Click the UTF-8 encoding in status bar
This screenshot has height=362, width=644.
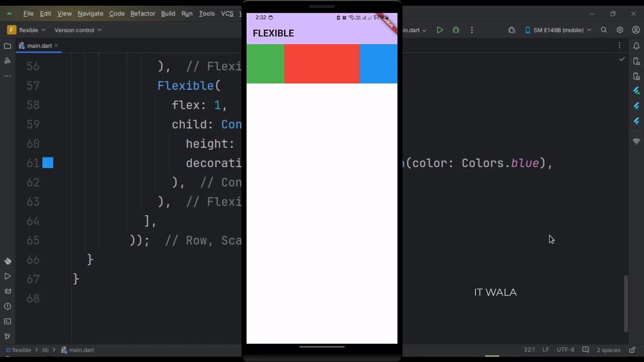pos(565,350)
